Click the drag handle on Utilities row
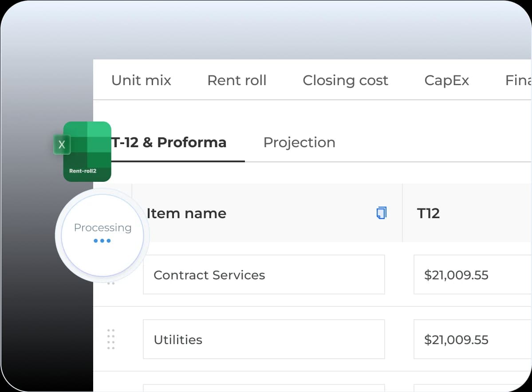This screenshot has height=392, width=532. [x=111, y=339]
